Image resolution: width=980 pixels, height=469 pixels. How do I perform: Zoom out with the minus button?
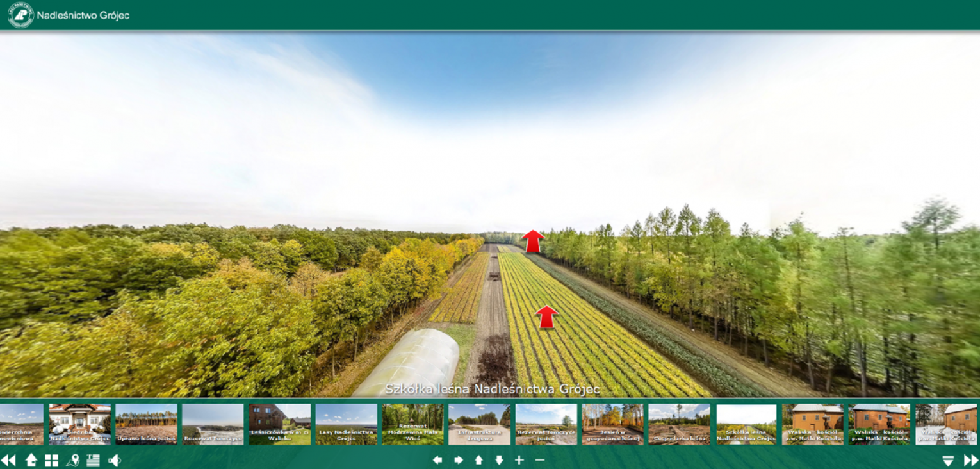click(540, 460)
